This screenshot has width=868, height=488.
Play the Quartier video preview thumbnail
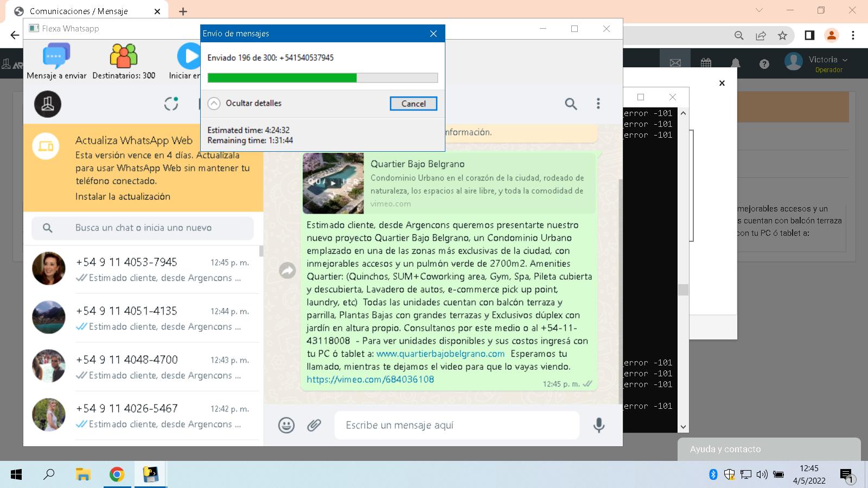333,183
